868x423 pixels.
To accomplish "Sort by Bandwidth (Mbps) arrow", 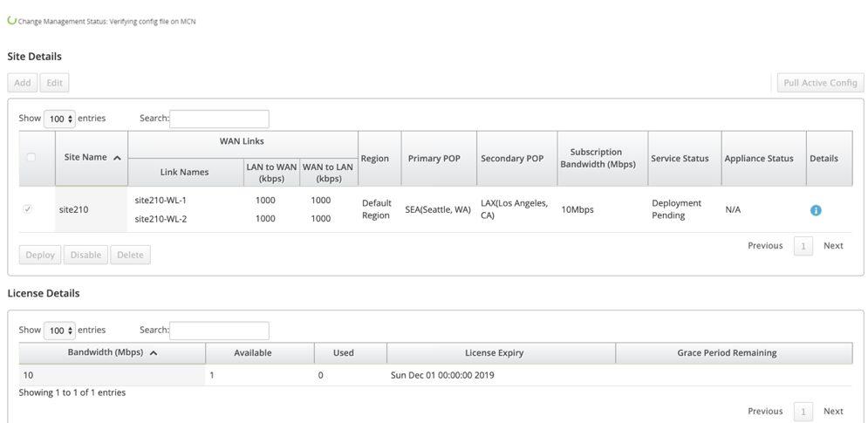I will click(154, 352).
